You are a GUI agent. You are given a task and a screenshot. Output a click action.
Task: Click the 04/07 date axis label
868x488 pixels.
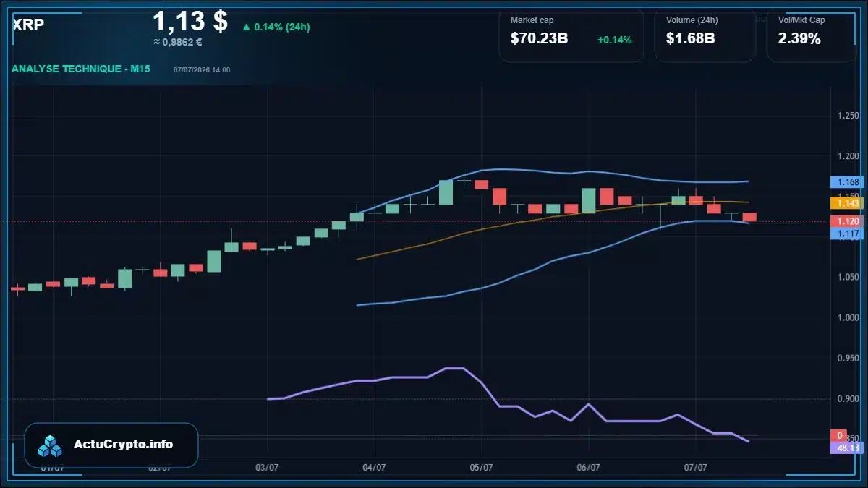pos(374,468)
